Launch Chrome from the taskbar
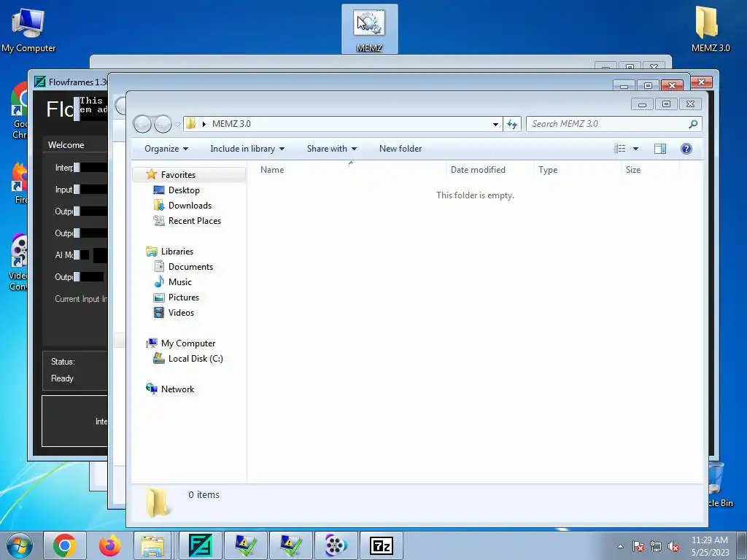The image size is (747, 560). click(65, 545)
